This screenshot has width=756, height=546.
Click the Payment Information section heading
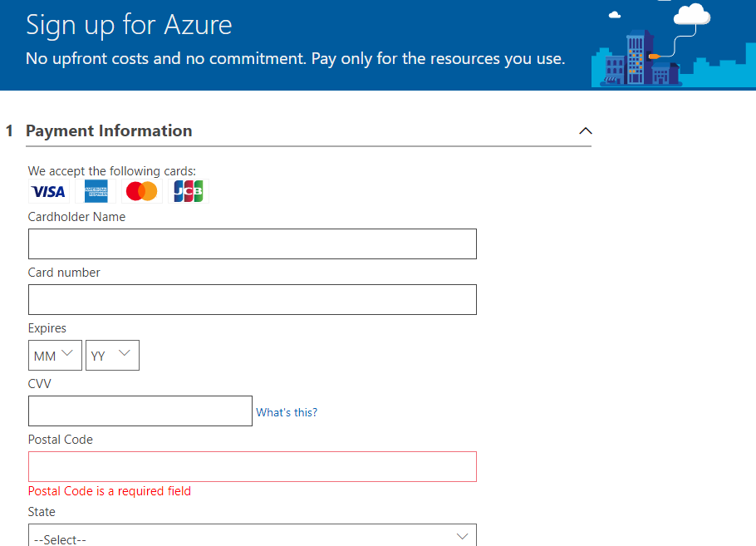(109, 130)
